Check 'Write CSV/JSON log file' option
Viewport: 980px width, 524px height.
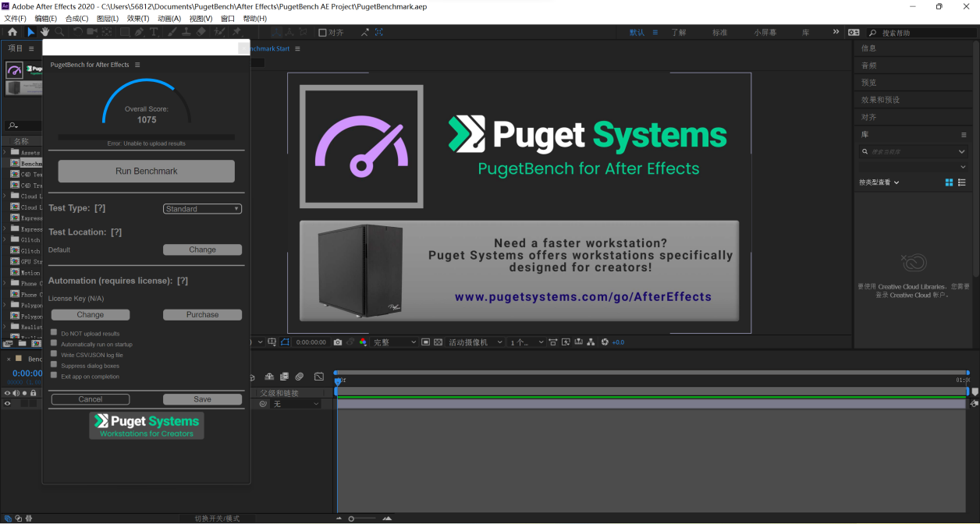[x=54, y=354]
